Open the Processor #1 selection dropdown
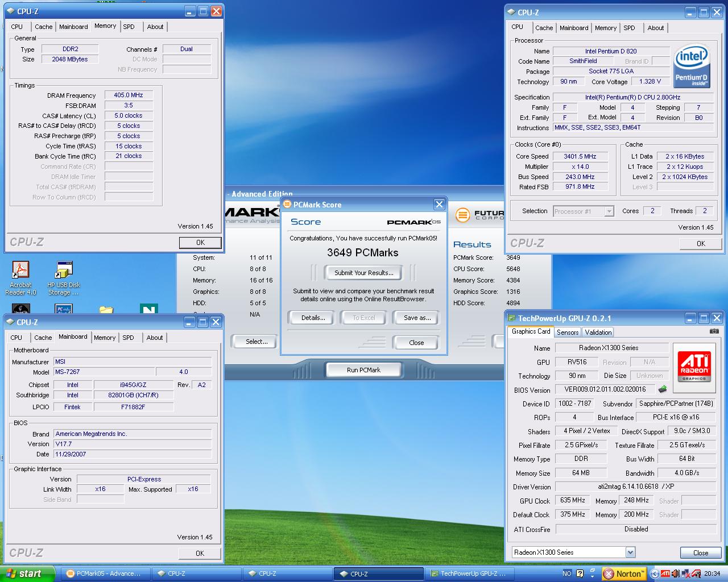This screenshot has width=728, height=582. pos(609,211)
